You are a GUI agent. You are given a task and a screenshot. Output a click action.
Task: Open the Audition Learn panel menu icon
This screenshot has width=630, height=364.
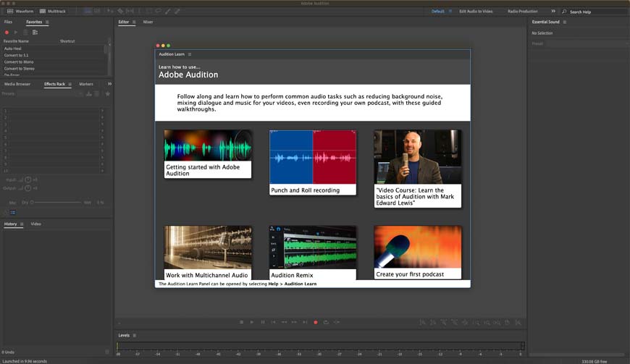[x=190, y=54]
